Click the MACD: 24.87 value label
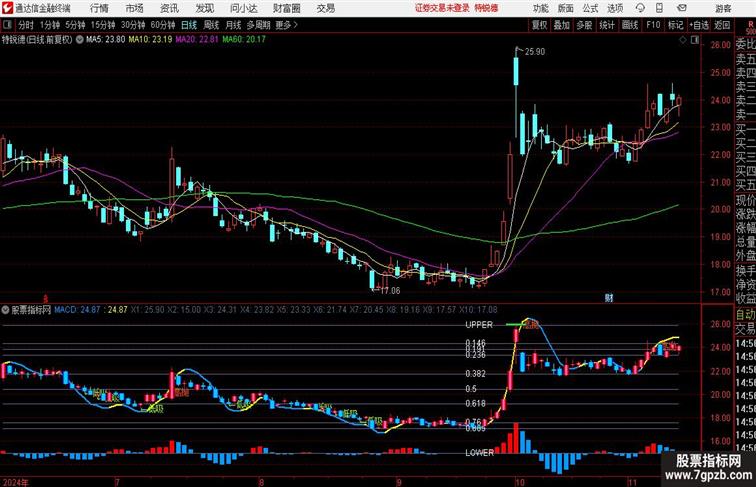 click(x=77, y=310)
